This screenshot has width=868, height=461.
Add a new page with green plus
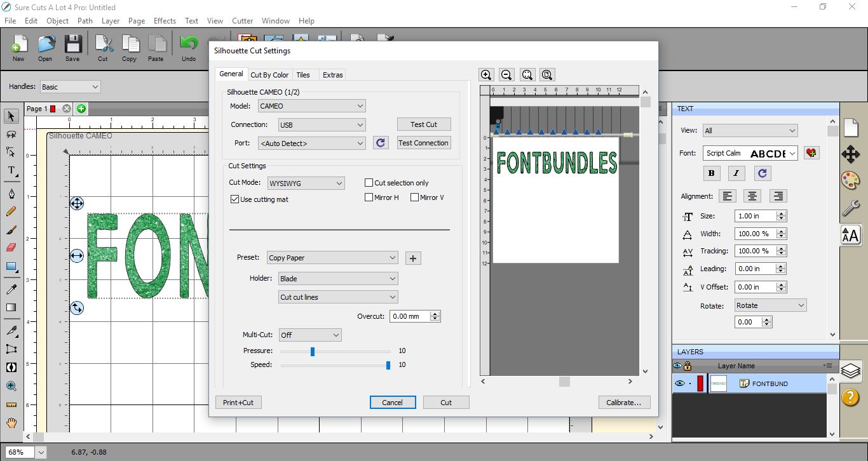(x=81, y=109)
